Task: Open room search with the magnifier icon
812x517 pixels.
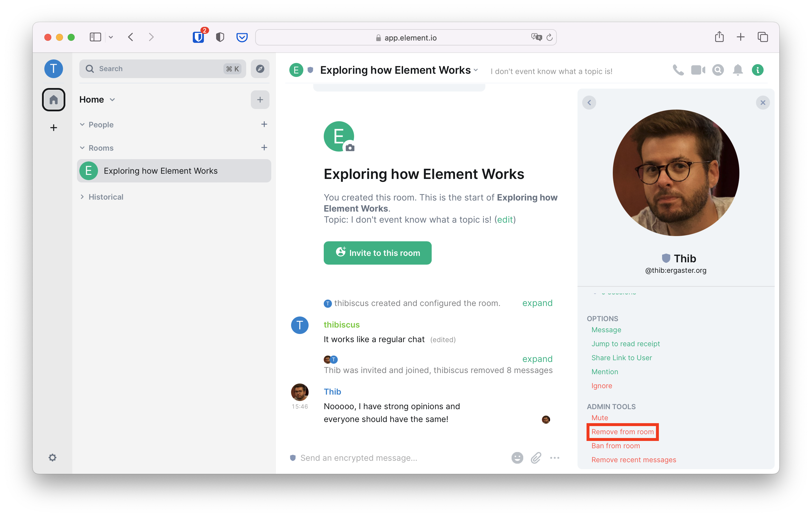Action: pos(717,70)
